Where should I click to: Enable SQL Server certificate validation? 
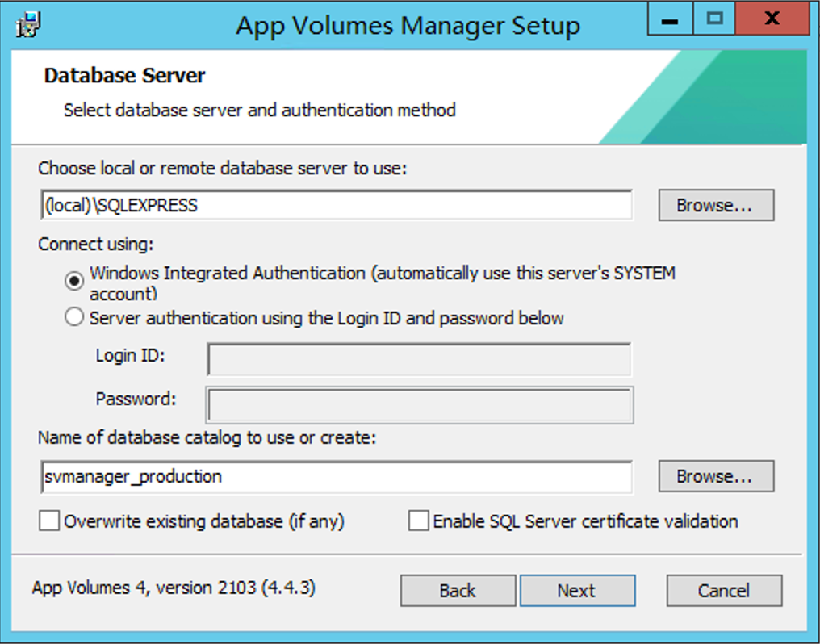pos(418,521)
